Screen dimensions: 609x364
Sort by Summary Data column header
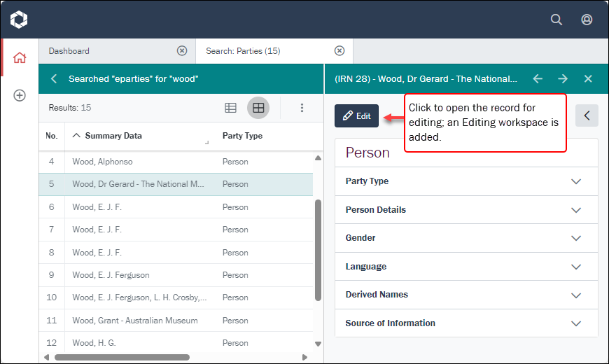coord(113,136)
